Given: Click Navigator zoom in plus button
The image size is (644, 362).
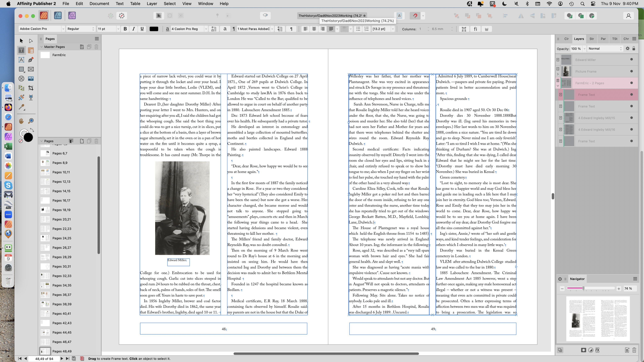Looking at the screenshot, I should pos(619,289).
